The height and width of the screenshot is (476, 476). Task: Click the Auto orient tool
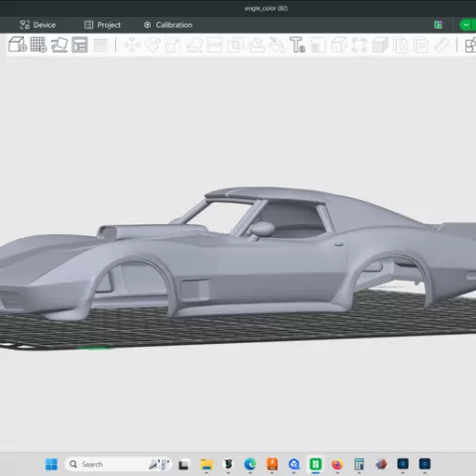coord(59,45)
